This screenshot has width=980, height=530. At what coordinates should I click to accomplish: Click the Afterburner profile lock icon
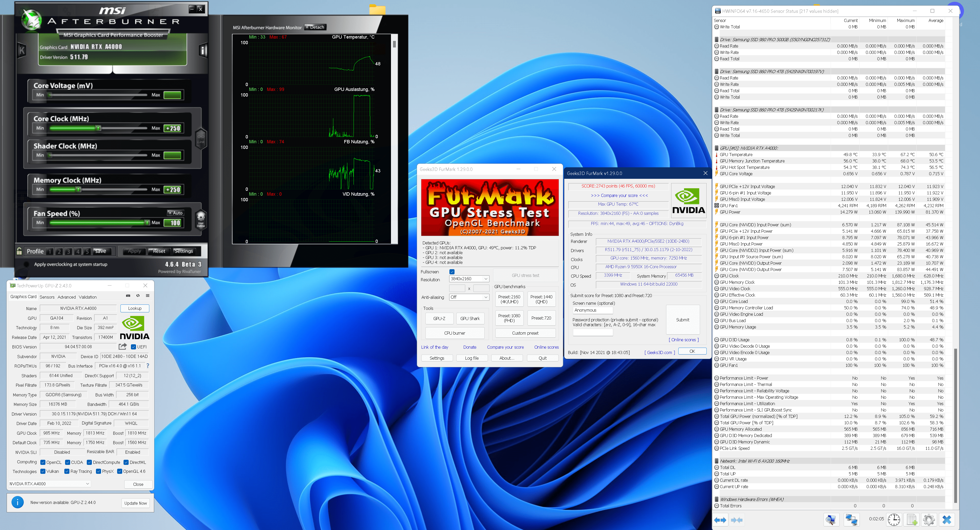click(x=19, y=251)
